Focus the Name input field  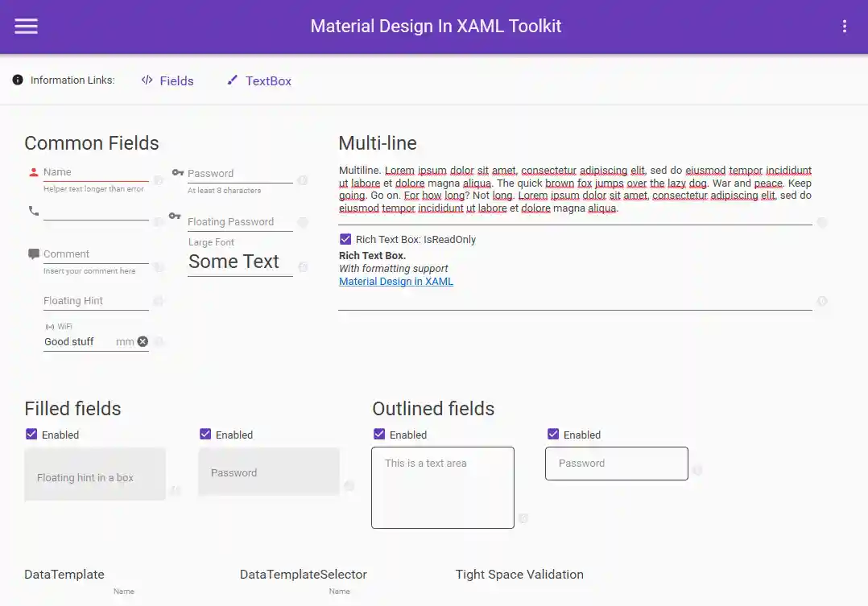click(95, 172)
